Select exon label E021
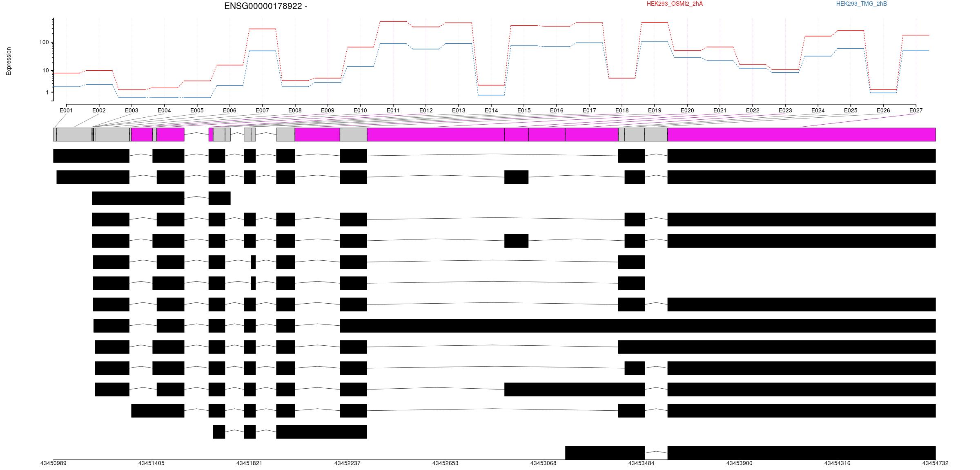980x470 pixels. click(x=720, y=110)
